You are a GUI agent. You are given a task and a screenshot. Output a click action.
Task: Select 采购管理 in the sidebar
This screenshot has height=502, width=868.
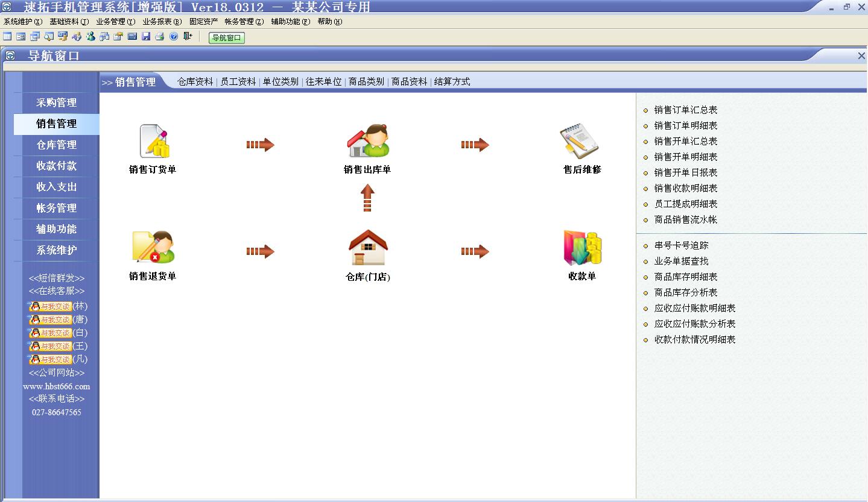[57, 102]
